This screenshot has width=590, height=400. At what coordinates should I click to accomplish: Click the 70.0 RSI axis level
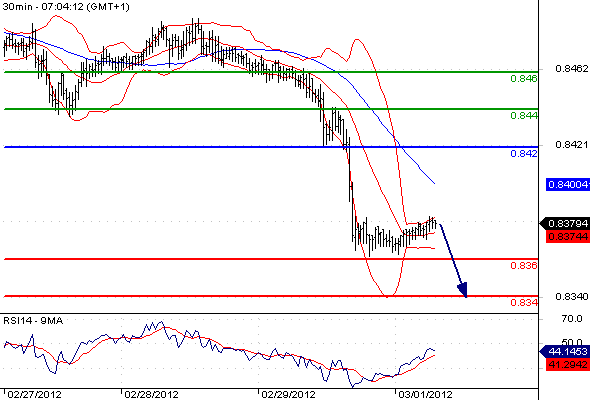click(x=572, y=319)
